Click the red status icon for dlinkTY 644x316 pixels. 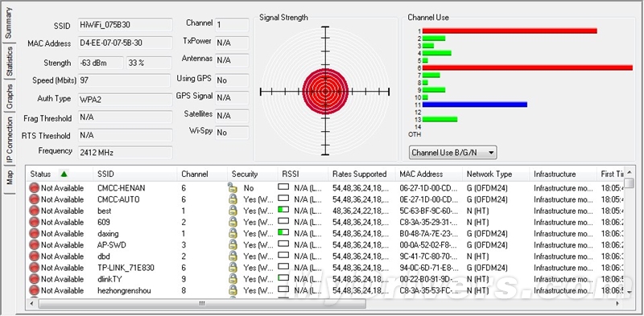coord(34,279)
